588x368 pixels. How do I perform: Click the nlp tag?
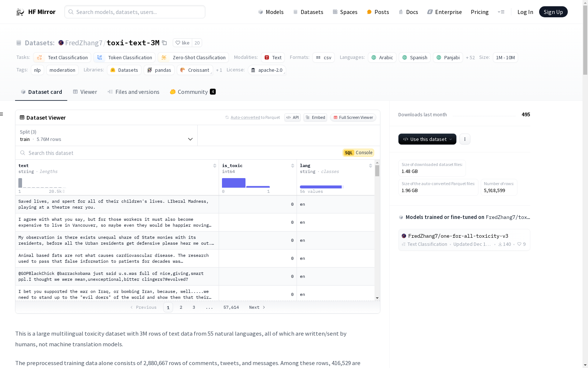pos(37,70)
